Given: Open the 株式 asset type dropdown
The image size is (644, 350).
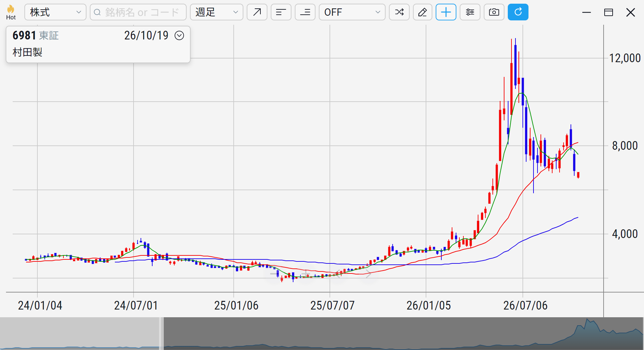Looking at the screenshot, I should pyautogui.click(x=55, y=12).
